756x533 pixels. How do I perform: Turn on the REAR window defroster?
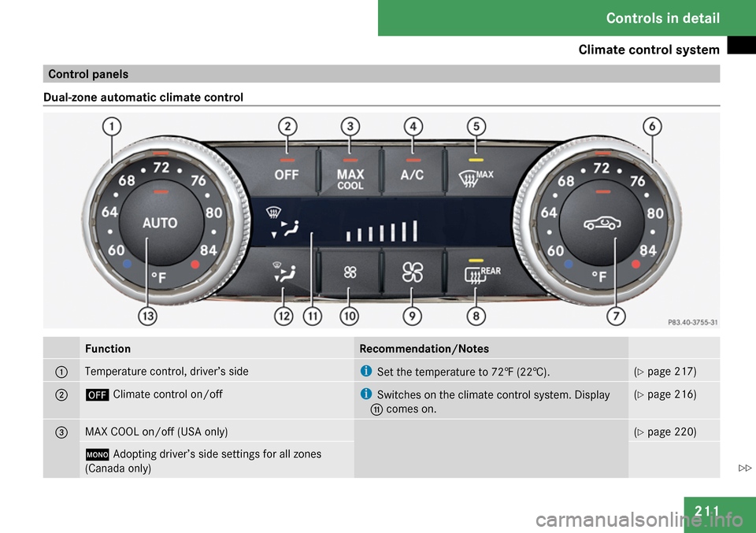479,272
